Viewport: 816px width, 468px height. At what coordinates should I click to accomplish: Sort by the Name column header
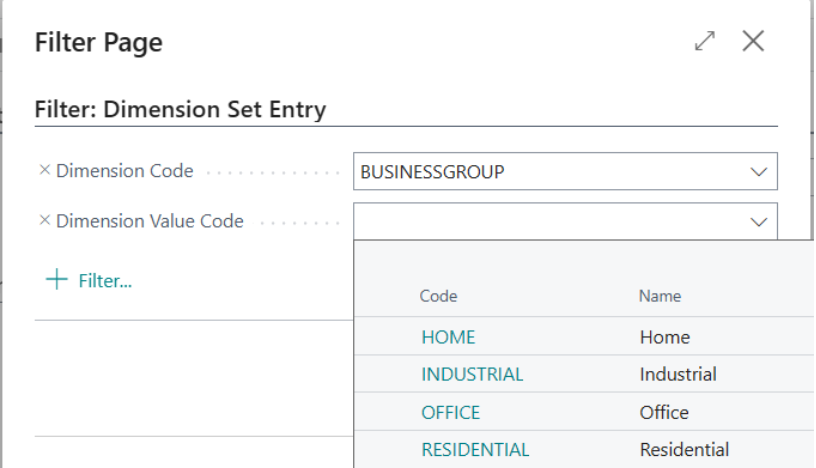(x=660, y=296)
